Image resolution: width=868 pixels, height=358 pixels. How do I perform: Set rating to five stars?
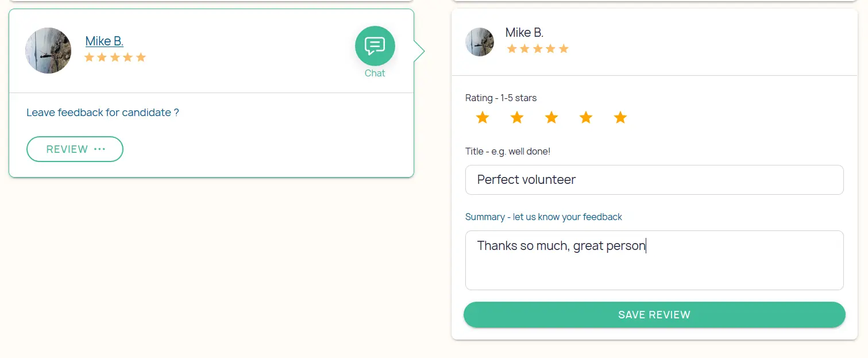pyautogui.click(x=620, y=118)
